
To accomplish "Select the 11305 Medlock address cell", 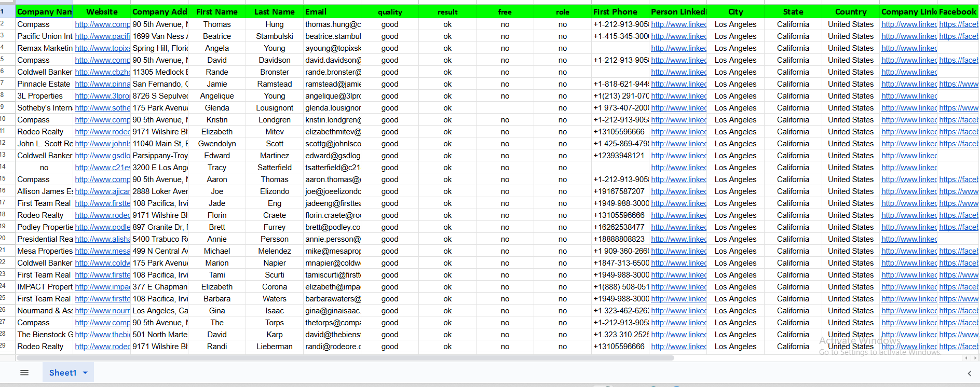I will (x=159, y=72).
